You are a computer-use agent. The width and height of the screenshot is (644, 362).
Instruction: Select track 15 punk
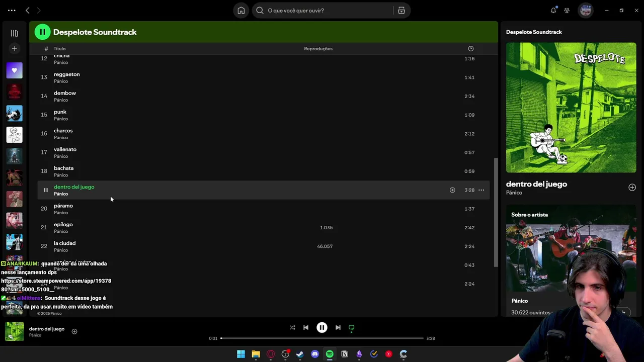263,115
